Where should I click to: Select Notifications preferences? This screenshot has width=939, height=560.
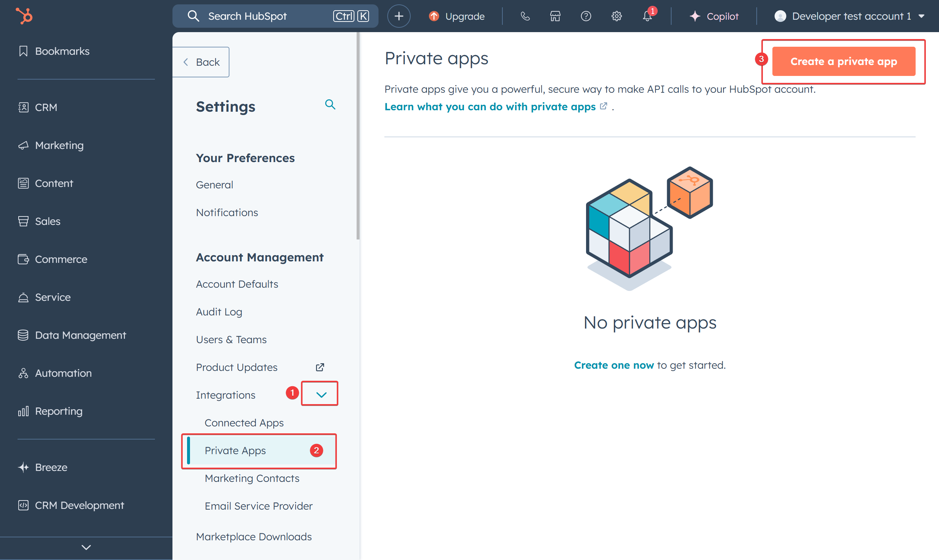[227, 213]
